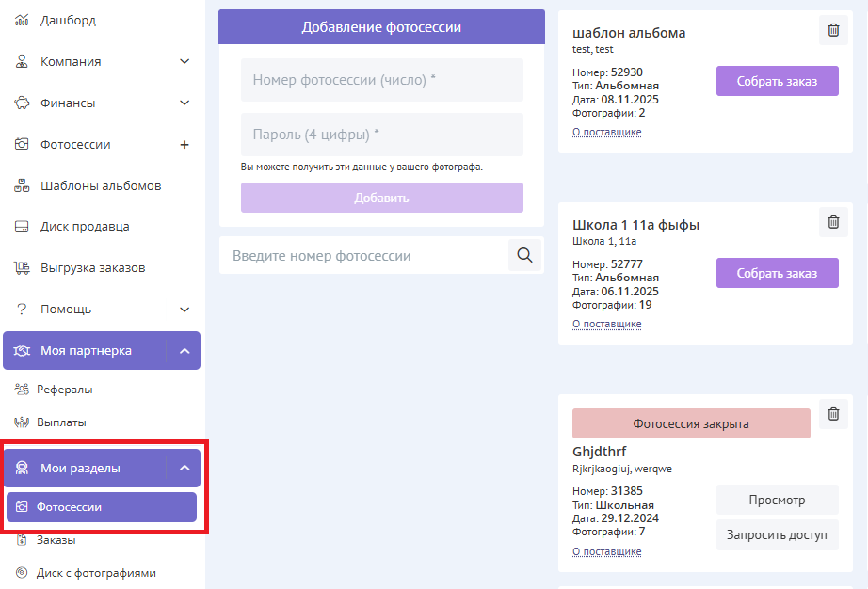Open Дашборд from the sidebar

pyautogui.click(x=68, y=20)
